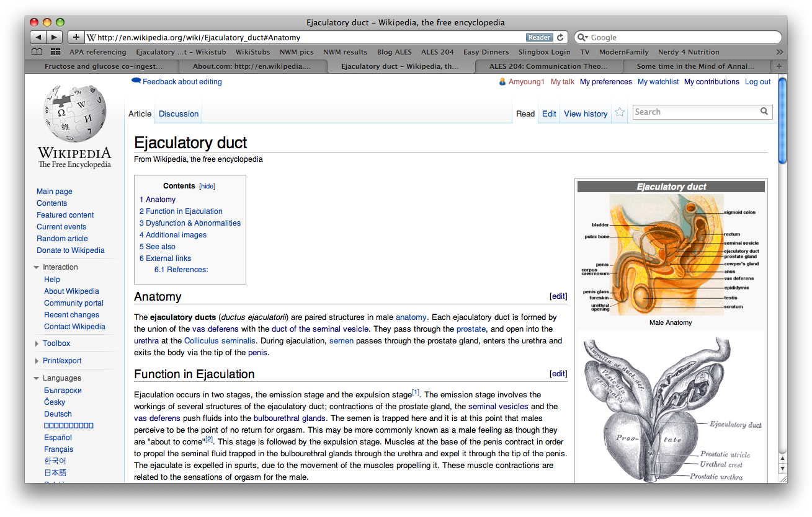The image size is (812, 517).
Task: Jump to Additional images contents entry
Action: click(173, 235)
